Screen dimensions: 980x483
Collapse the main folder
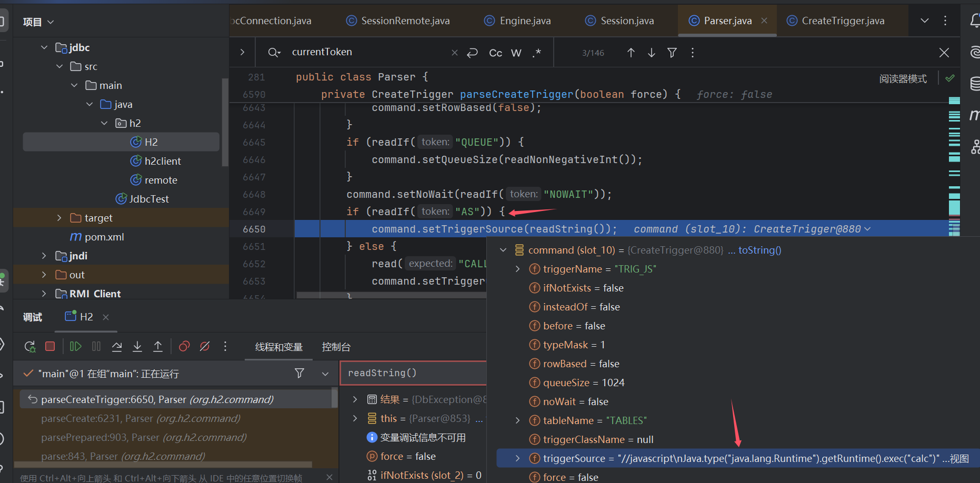74,85
